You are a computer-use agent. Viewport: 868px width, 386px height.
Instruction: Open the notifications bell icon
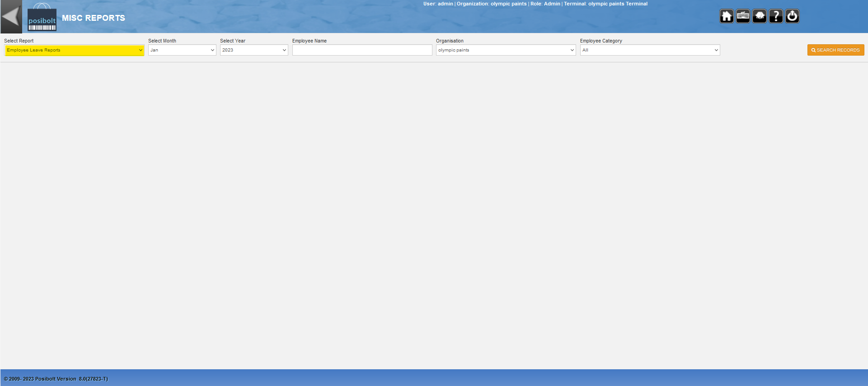coord(760,16)
